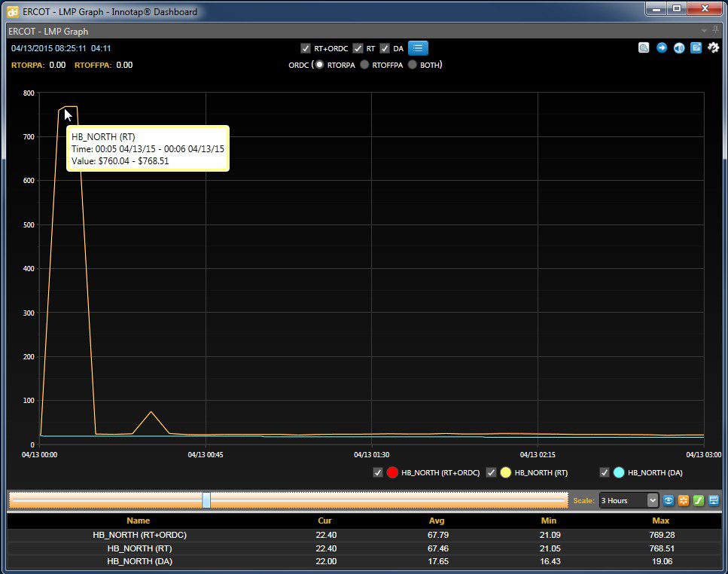
Task: Click the 04/13 00:45 axis label
Action: [206, 455]
